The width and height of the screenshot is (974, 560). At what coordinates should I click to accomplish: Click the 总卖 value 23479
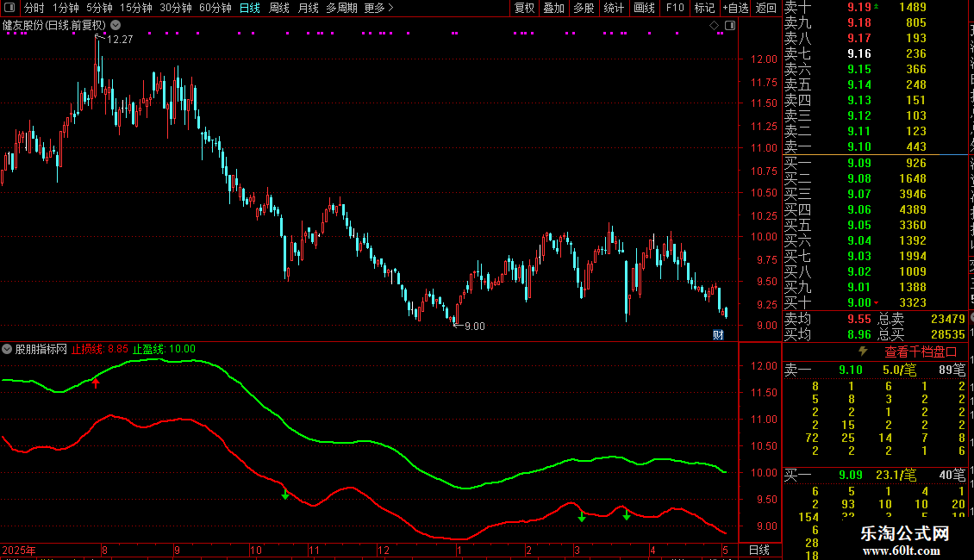(x=948, y=319)
